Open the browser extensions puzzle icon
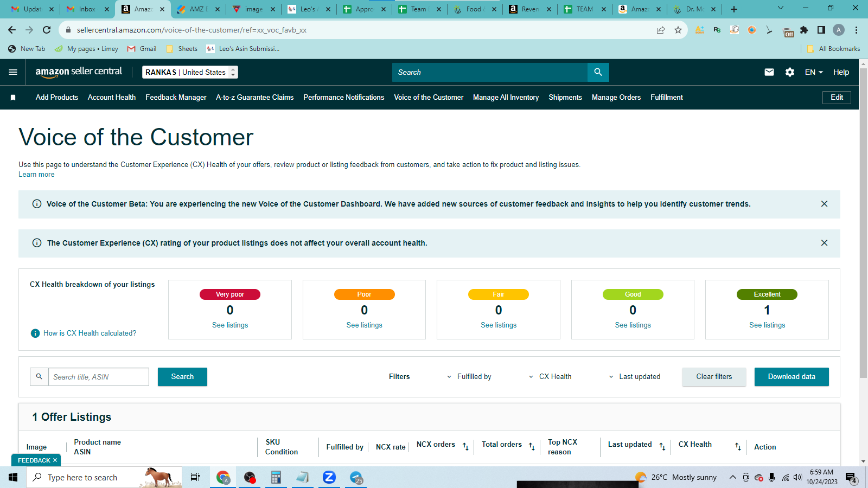868x488 pixels. (804, 30)
